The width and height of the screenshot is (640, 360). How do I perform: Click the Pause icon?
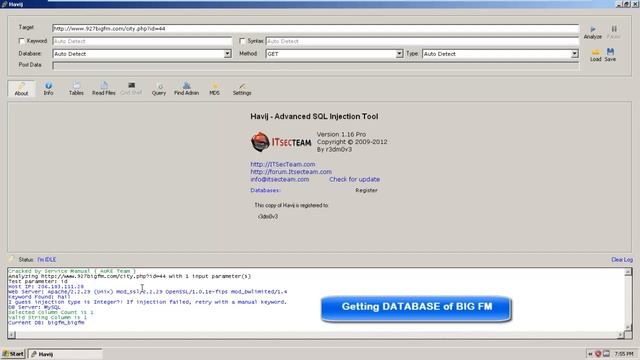pyautogui.click(x=614, y=29)
